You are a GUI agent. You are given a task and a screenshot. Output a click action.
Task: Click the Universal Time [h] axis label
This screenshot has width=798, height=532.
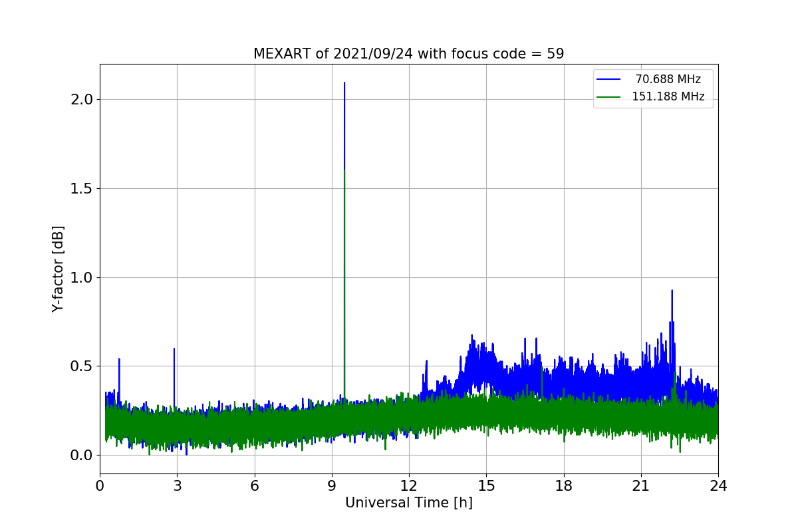408,503
